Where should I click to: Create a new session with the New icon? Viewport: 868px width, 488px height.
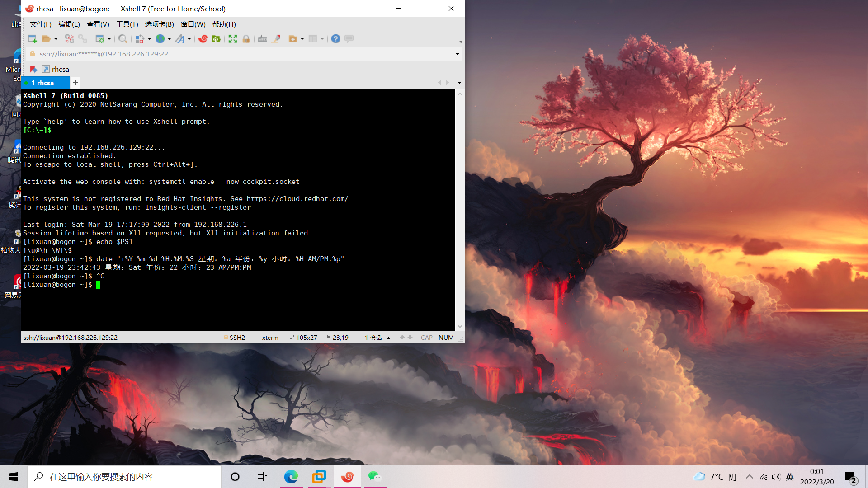tap(33, 39)
